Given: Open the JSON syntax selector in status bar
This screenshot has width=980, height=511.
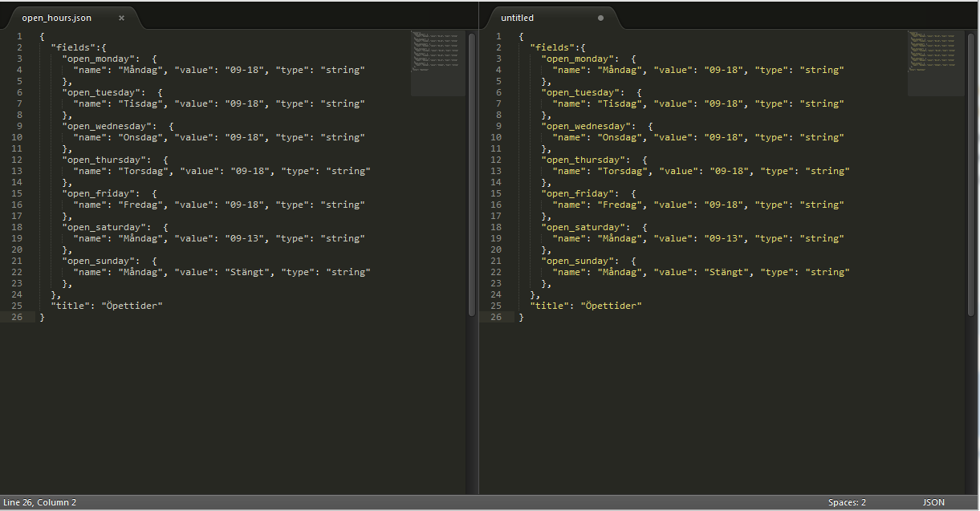Looking at the screenshot, I should [933, 502].
